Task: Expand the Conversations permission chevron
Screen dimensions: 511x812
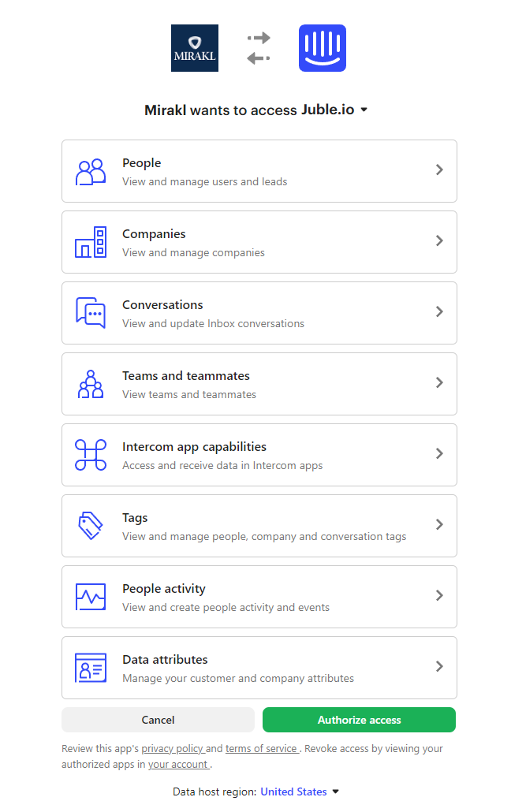Action: (439, 312)
